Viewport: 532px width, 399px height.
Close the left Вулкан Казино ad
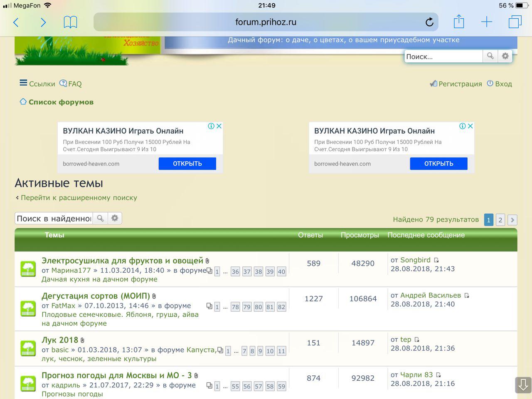click(219, 126)
